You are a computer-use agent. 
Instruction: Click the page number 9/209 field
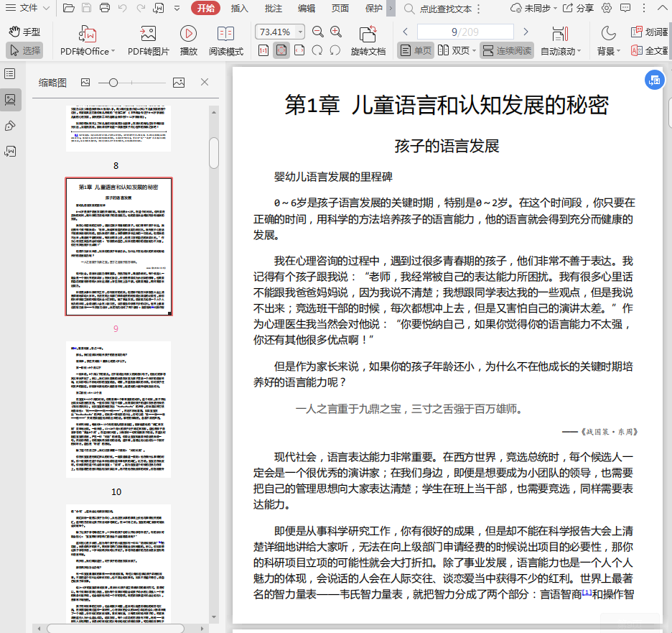point(465,32)
